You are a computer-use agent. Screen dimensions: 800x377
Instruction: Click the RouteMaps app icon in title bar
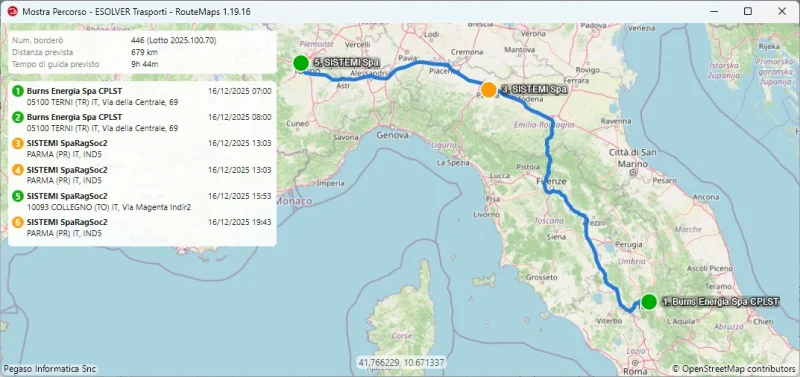12,11
